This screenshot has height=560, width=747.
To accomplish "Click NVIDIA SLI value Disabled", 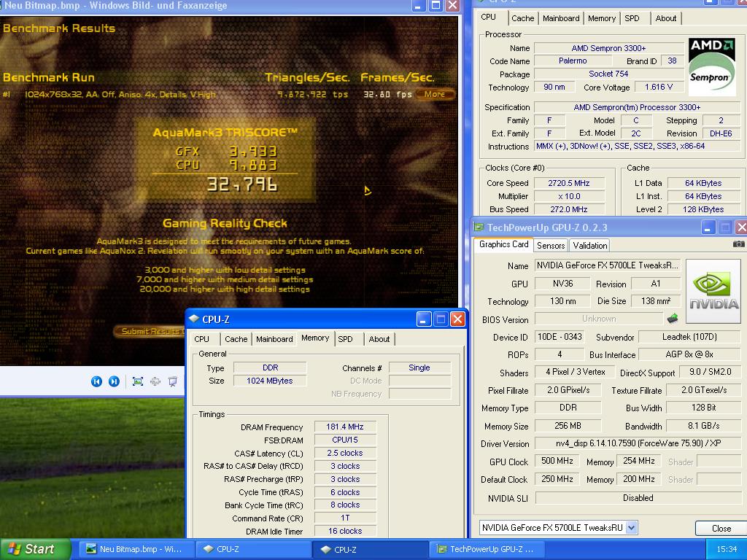I will pyautogui.click(x=638, y=497).
